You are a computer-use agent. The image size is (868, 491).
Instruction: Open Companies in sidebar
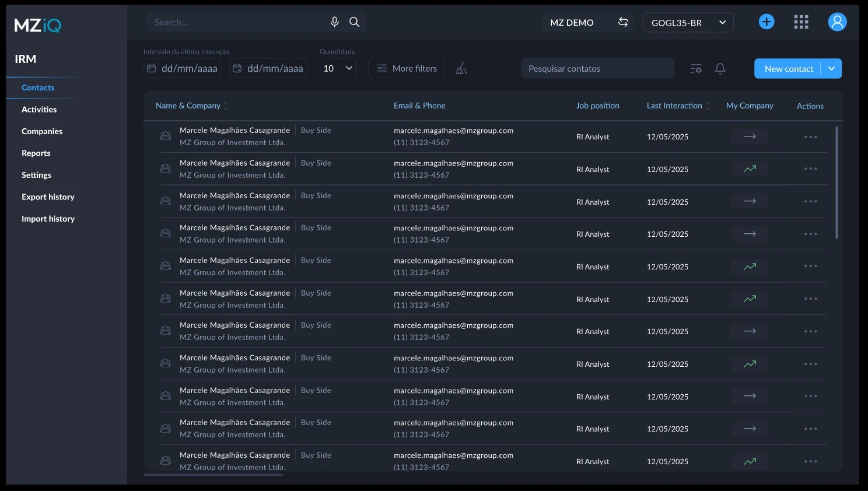coord(42,131)
